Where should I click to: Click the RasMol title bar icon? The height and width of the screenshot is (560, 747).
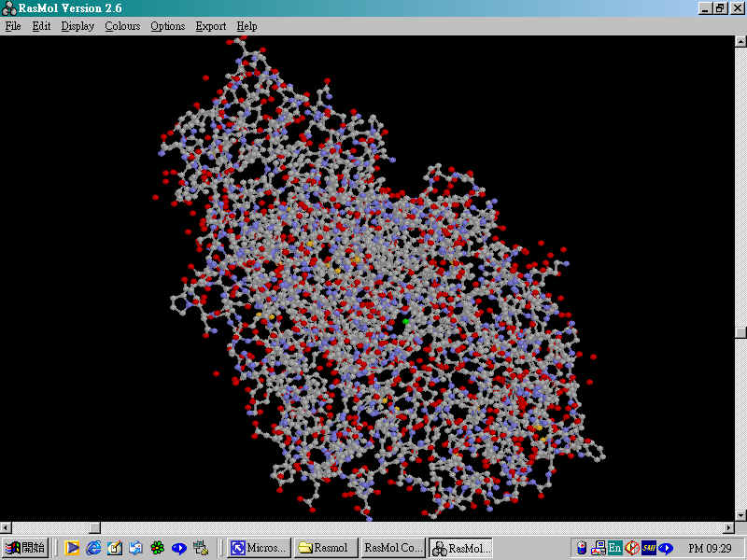coord(9,8)
